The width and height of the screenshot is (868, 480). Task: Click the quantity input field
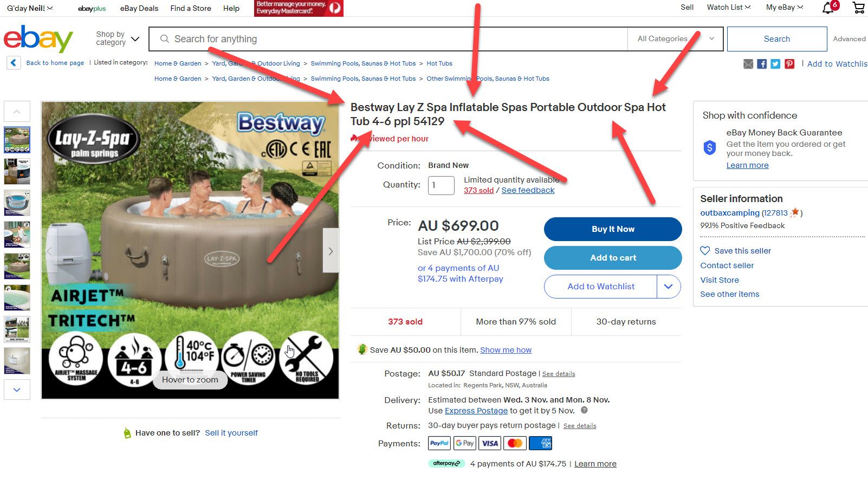pos(441,185)
